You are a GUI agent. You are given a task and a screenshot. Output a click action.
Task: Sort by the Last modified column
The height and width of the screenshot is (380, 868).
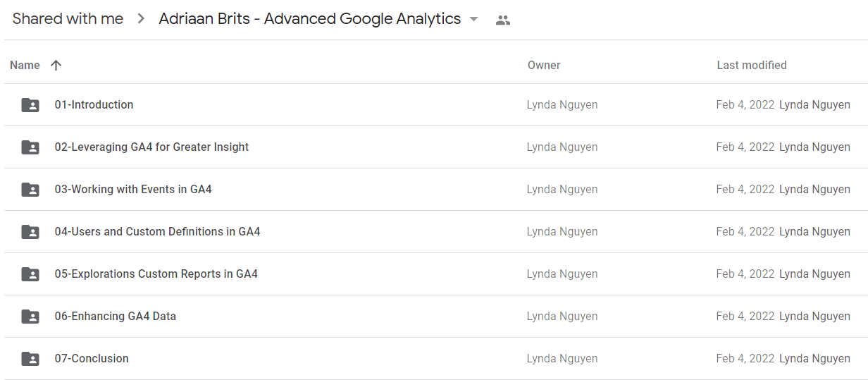pos(752,65)
